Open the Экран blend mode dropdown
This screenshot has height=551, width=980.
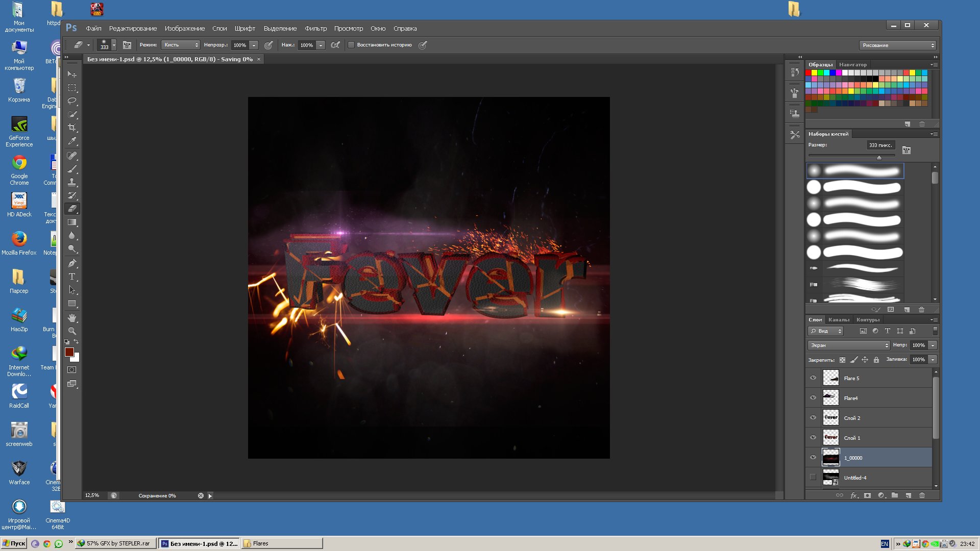point(849,345)
